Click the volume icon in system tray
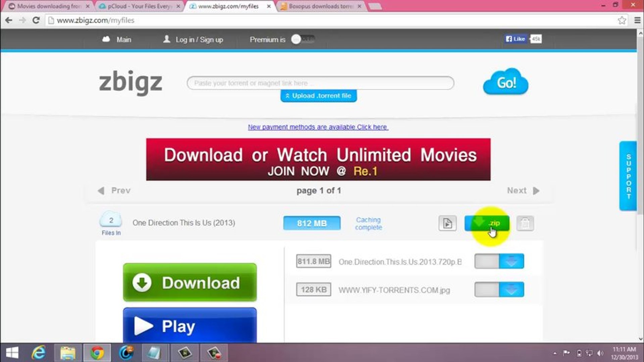This screenshot has height=362, width=644. point(600,353)
